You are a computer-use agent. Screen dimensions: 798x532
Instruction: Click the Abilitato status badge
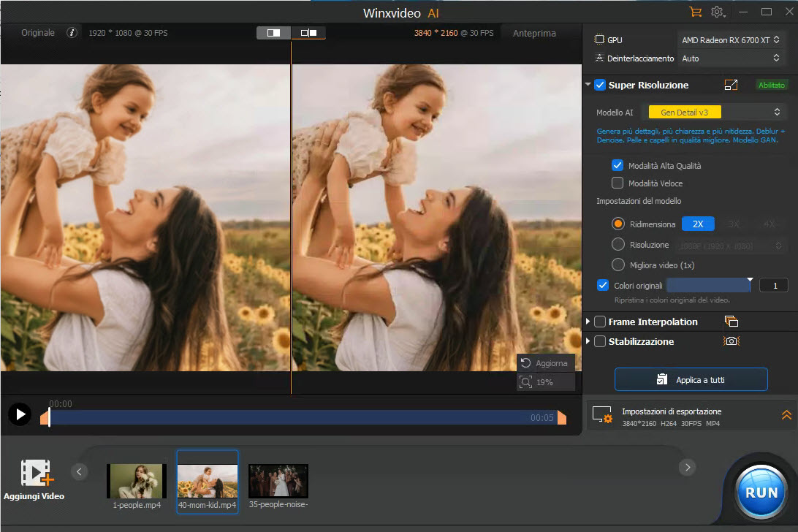click(x=772, y=85)
